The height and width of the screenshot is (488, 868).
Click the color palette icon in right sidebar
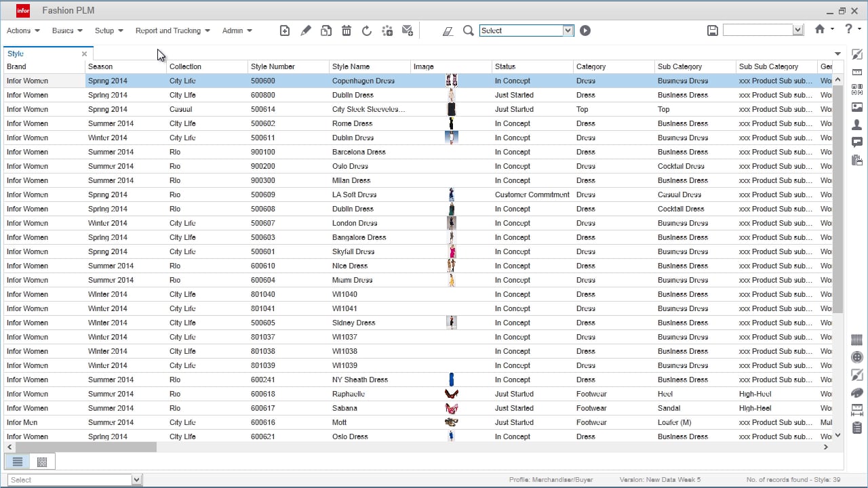pos(857,392)
